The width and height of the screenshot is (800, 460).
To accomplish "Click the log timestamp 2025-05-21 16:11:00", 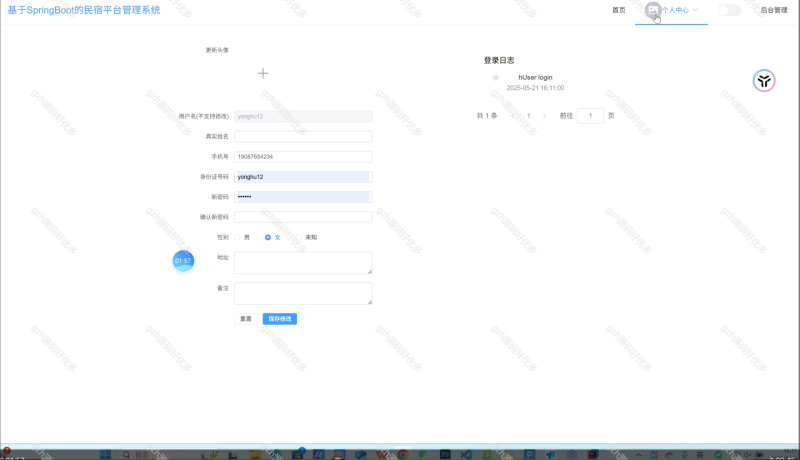I will (x=535, y=88).
